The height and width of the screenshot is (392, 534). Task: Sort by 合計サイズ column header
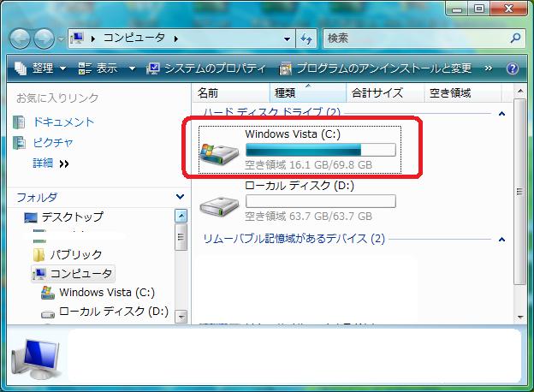coord(385,93)
